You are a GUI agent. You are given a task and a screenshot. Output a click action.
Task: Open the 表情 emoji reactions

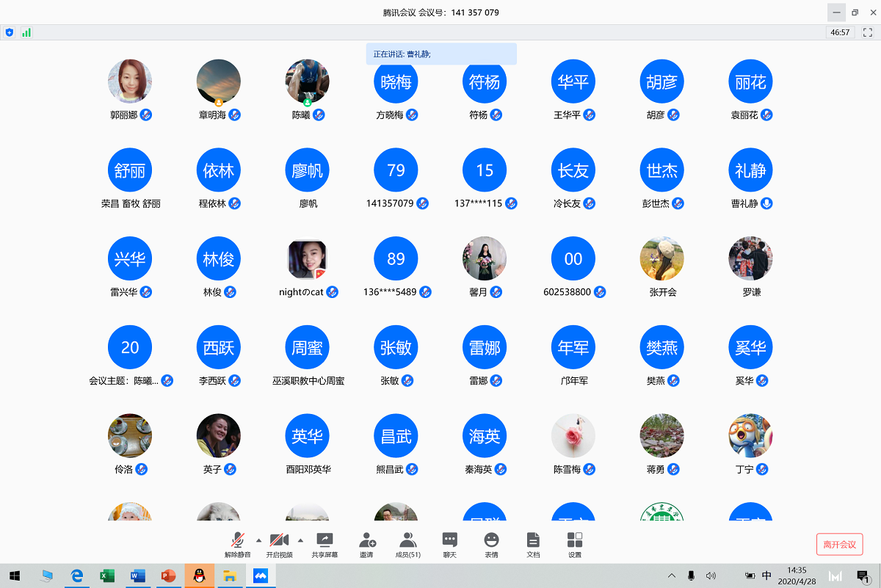click(x=491, y=545)
